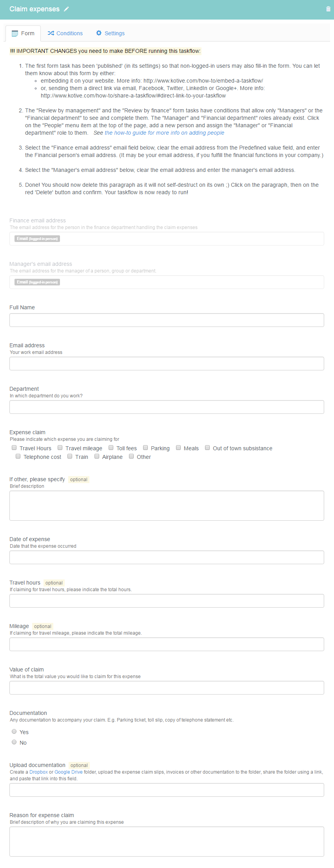Follow the Dropbox link
The height and width of the screenshot is (868, 334).
(38, 772)
